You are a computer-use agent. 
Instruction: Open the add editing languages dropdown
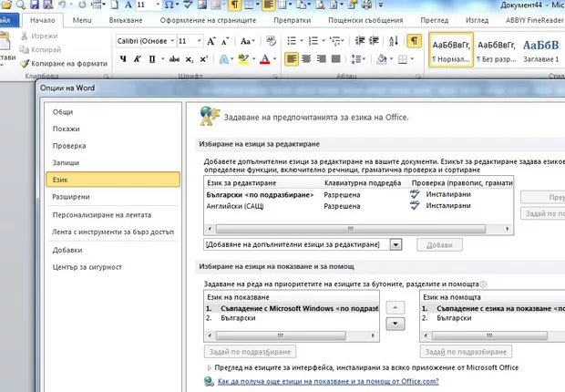395,244
